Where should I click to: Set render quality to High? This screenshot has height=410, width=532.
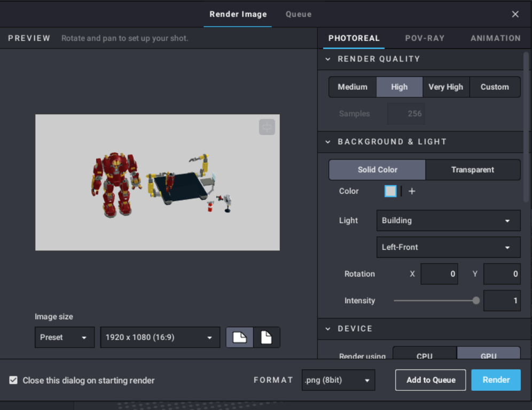pyautogui.click(x=400, y=87)
